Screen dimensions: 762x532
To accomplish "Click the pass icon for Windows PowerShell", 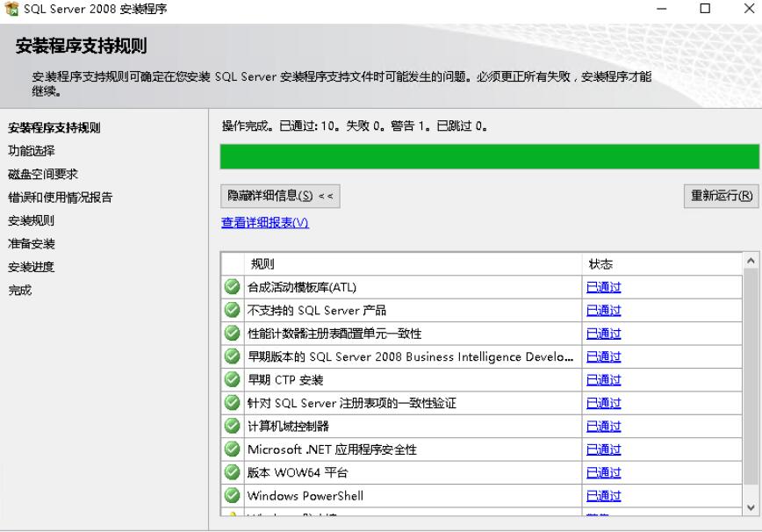I will (233, 495).
